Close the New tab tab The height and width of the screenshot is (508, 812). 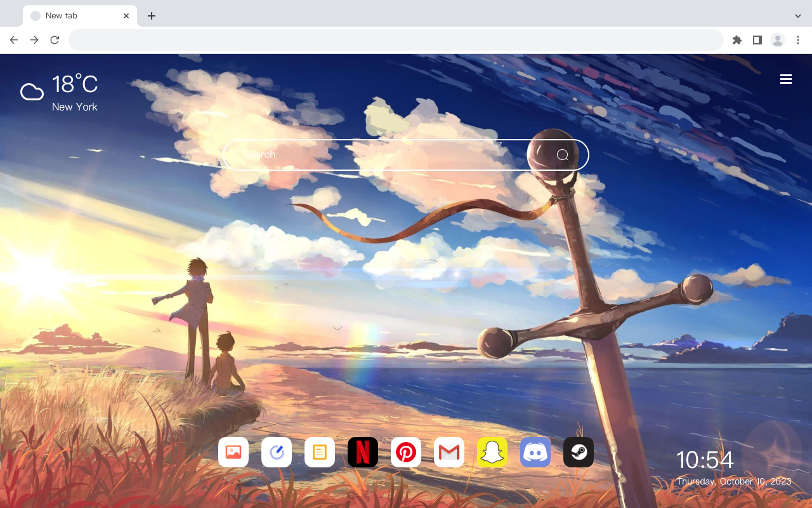pyautogui.click(x=126, y=16)
